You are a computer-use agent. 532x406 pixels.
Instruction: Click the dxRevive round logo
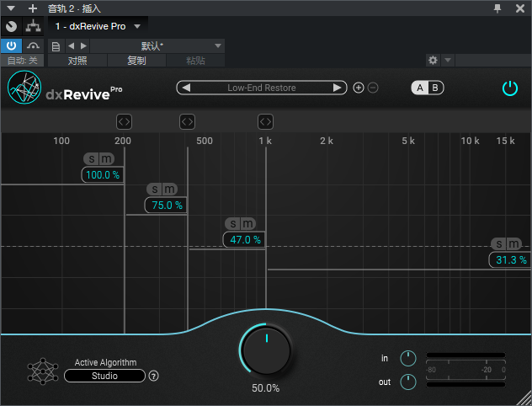coord(24,88)
